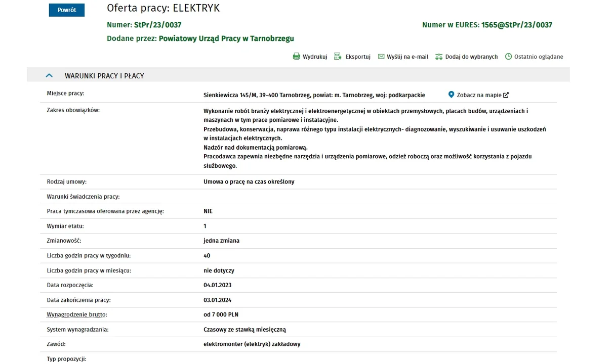This screenshot has width=613, height=364.
Task: Click the Eksportuj export icon
Action: click(338, 57)
